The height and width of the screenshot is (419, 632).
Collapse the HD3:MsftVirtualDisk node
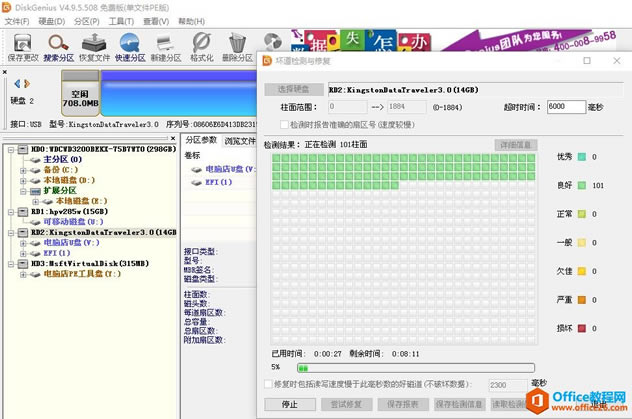[x=11, y=264]
